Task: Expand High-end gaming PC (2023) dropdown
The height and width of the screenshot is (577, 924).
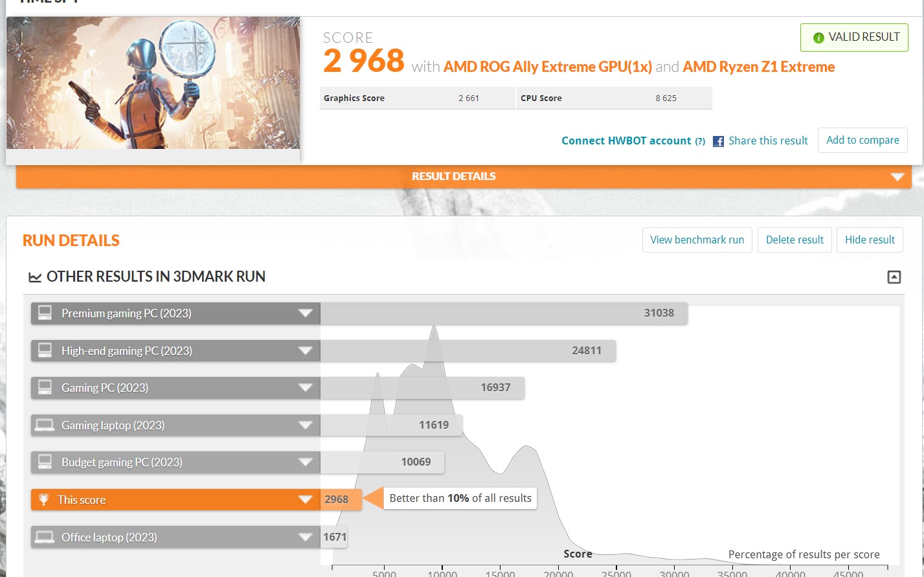Action: 305,351
